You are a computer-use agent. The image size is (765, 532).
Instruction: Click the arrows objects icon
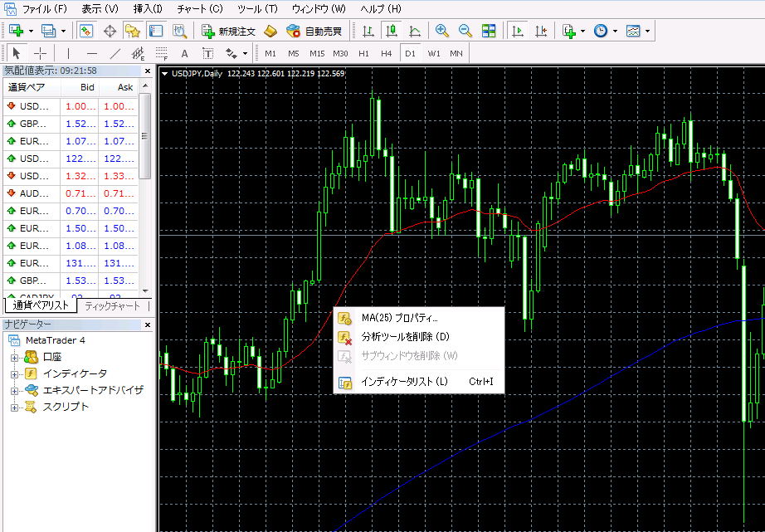point(231,53)
